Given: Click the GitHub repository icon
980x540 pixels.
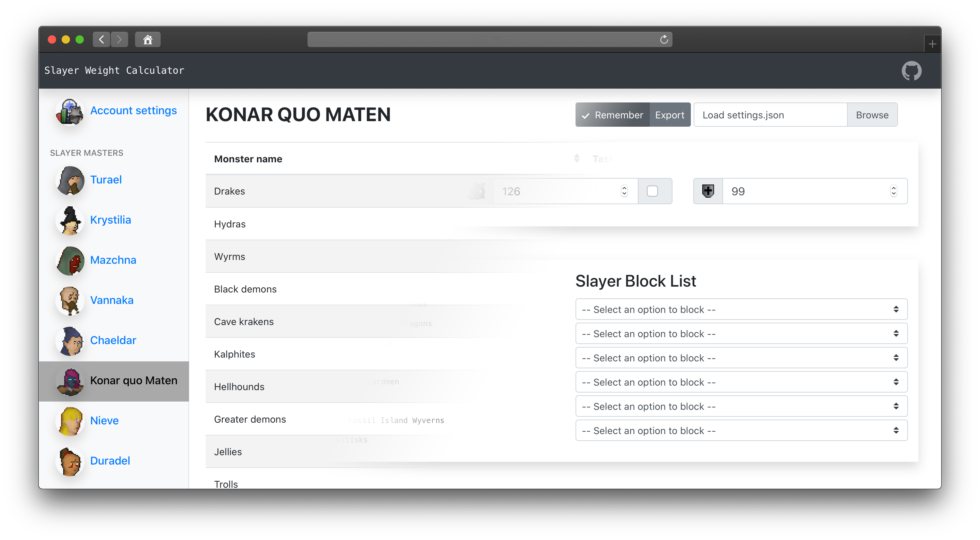Looking at the screenshot, I should tap(912, 71).
